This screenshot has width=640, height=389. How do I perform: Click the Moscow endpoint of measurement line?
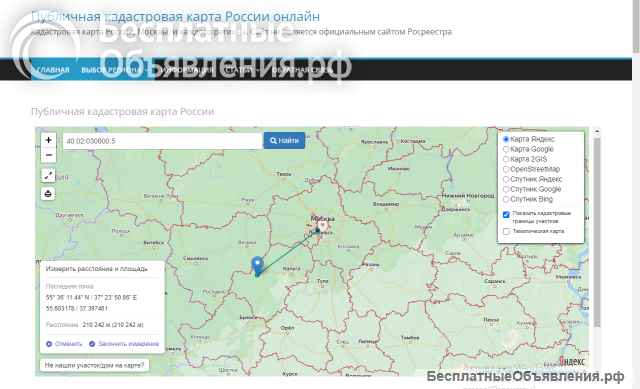pos(318,231)
